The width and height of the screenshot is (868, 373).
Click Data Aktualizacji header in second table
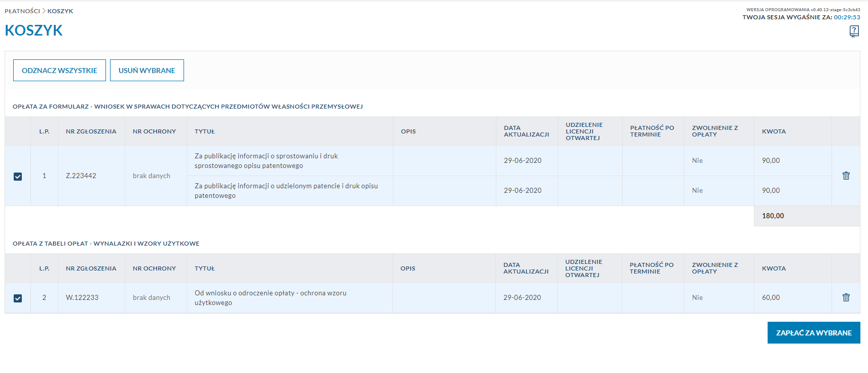pyautogui.click(x=525, y=268)
